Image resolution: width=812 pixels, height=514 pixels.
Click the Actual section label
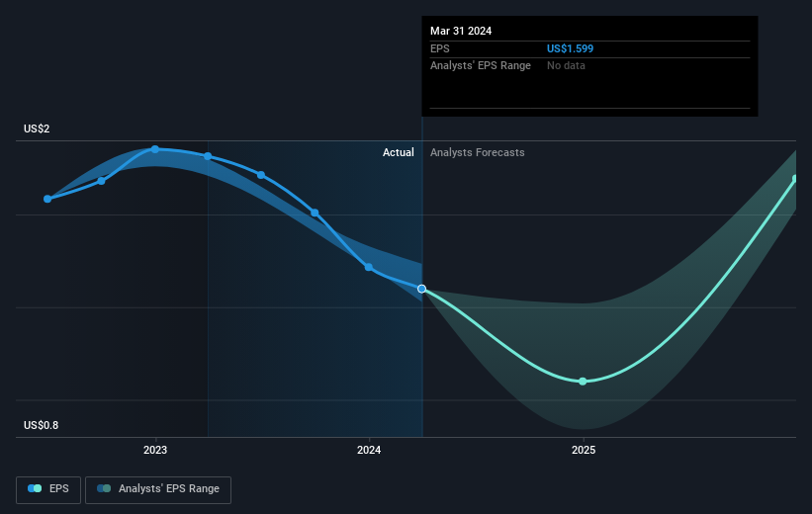click(x=399, y=152)
